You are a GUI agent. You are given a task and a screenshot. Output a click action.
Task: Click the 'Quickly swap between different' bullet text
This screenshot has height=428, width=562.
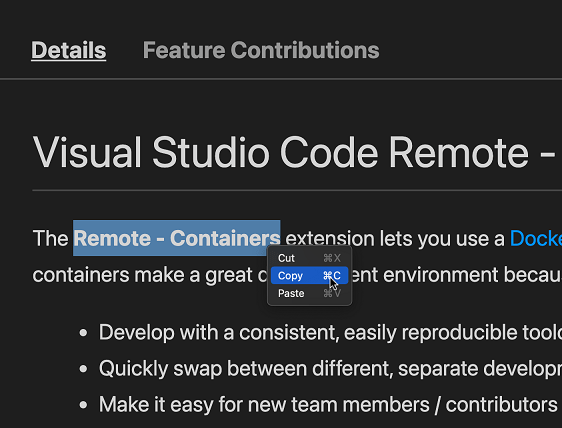click(x=330, y=368)
